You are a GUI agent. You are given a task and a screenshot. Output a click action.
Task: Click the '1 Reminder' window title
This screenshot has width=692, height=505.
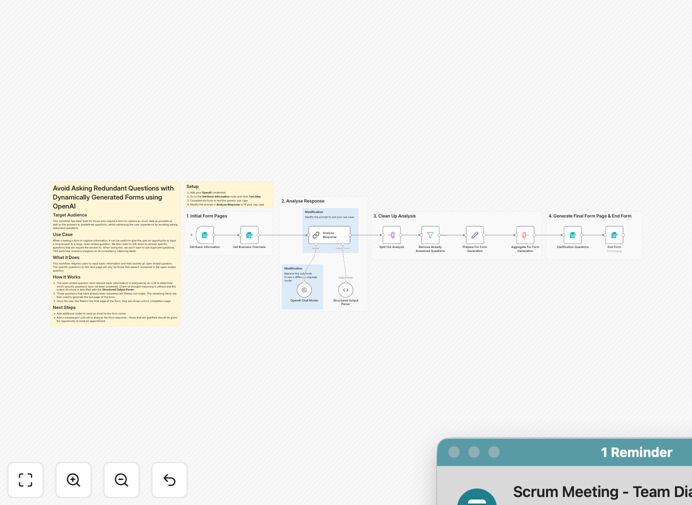(x=636, y=452)
